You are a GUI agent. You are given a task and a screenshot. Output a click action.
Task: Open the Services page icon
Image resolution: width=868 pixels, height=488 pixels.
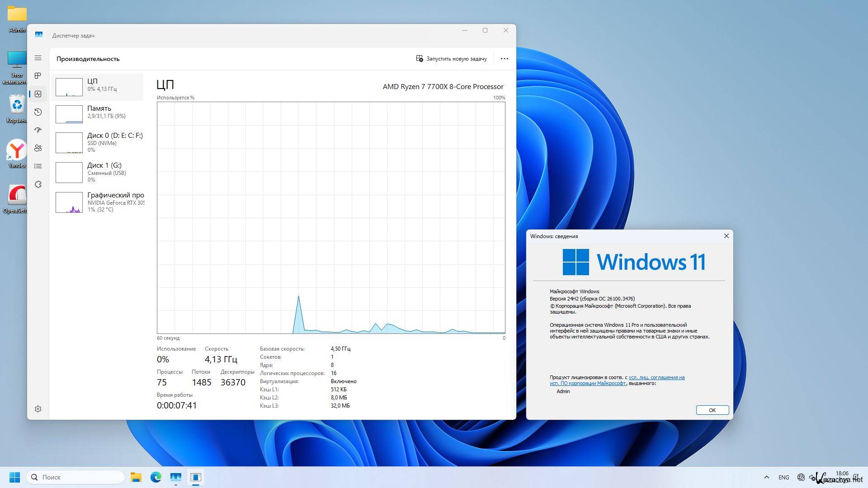pos(38,184)
